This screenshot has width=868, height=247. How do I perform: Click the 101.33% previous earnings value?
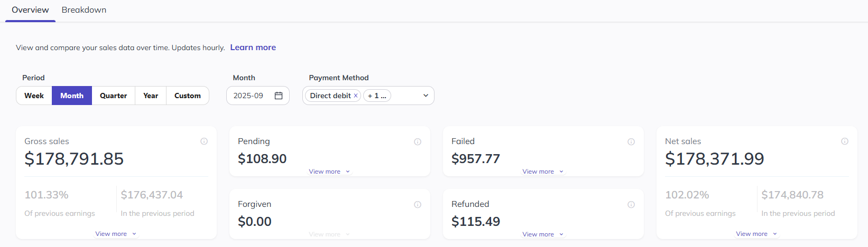47,195
